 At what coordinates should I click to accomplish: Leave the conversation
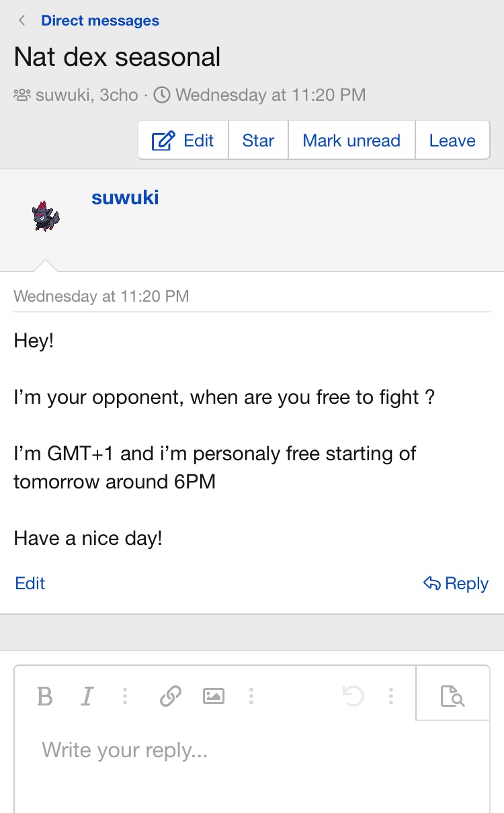coord(452,140)
